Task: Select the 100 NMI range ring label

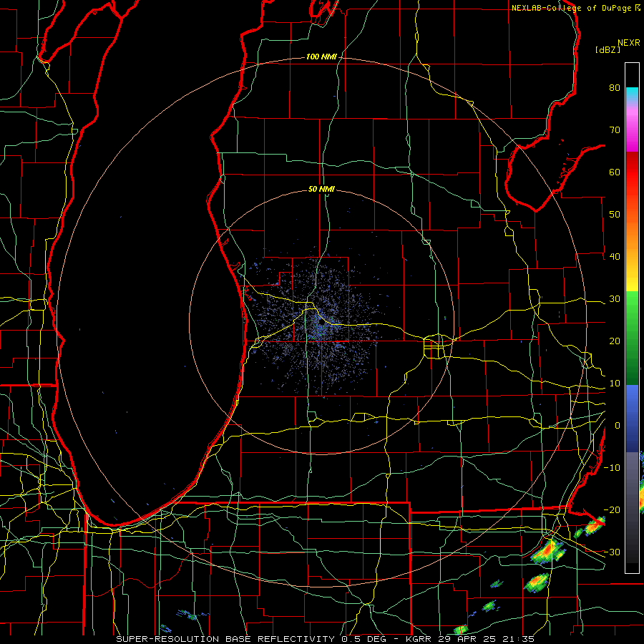Action: click(x=321, y=57)
